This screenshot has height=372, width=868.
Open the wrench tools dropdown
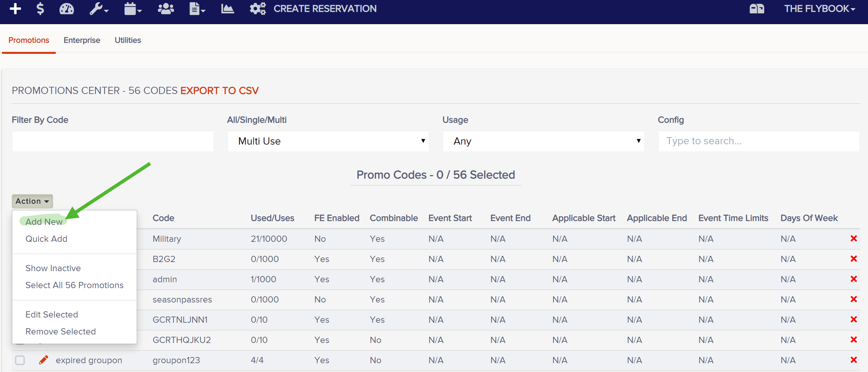point(99,9)
